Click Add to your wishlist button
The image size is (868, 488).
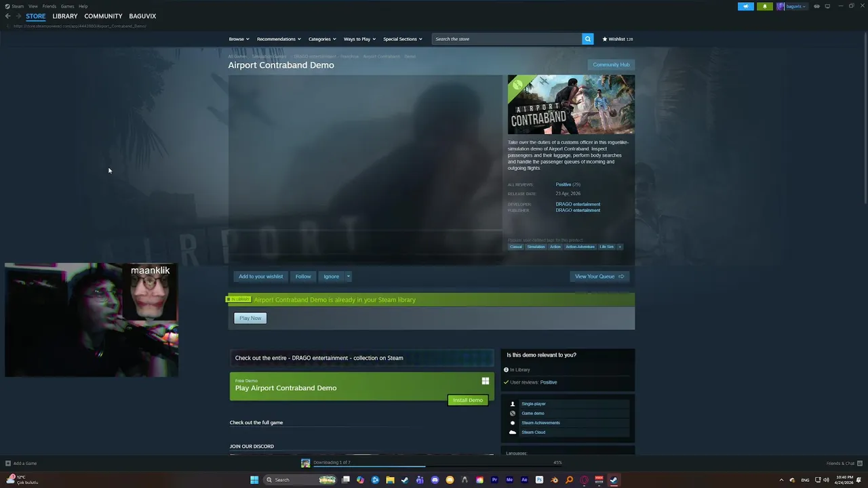pyautogui.click(x=260, y=277)
